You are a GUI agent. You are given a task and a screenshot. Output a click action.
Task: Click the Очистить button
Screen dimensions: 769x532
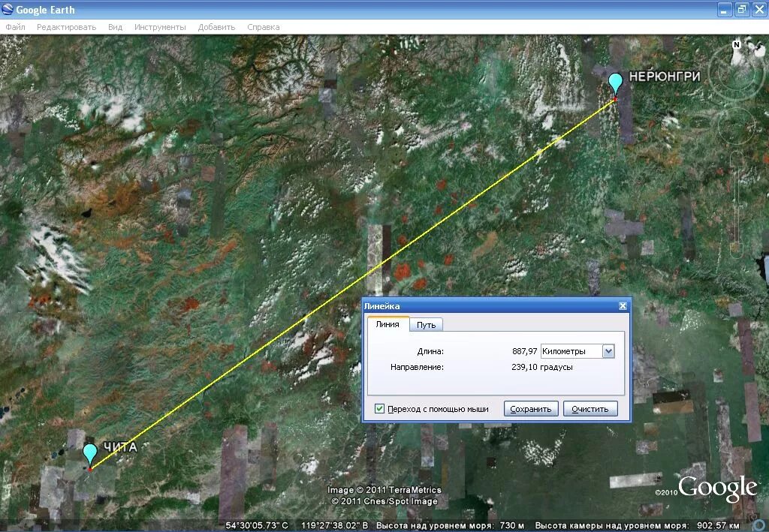pyautogui.click(x=590, y=408)
